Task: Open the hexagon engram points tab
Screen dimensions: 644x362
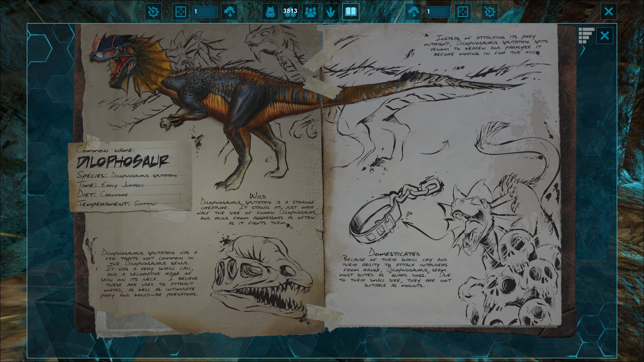Action: pos(290,12)
